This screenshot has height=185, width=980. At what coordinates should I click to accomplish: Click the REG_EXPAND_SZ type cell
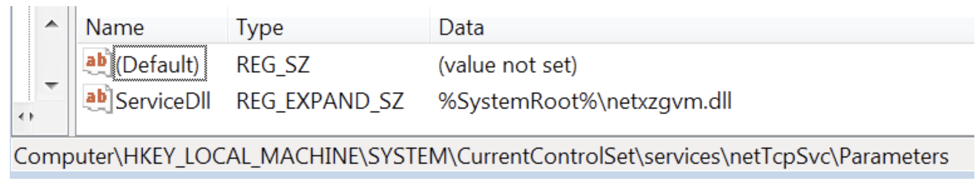tap(319, 101)
